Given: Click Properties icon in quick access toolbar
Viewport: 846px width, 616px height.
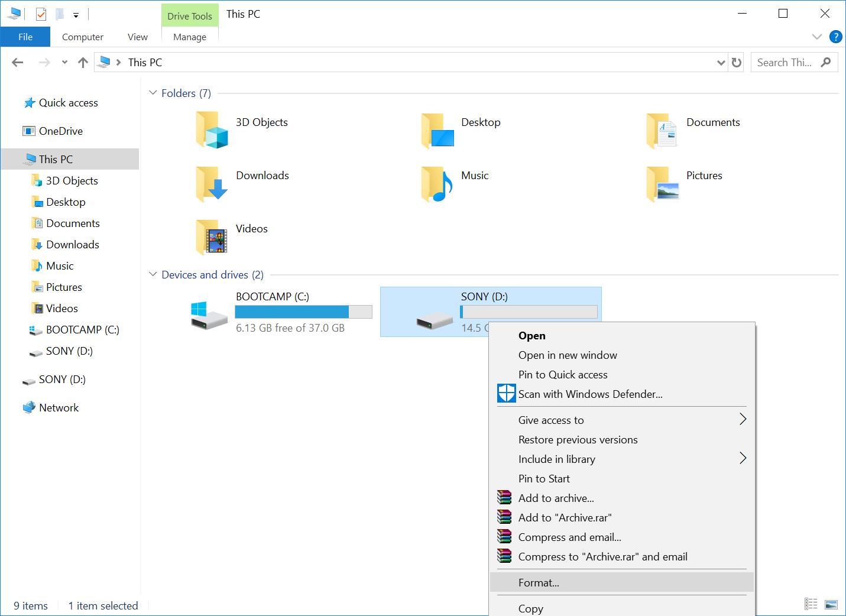Looking at the screenshot, I should click(41, 14).
